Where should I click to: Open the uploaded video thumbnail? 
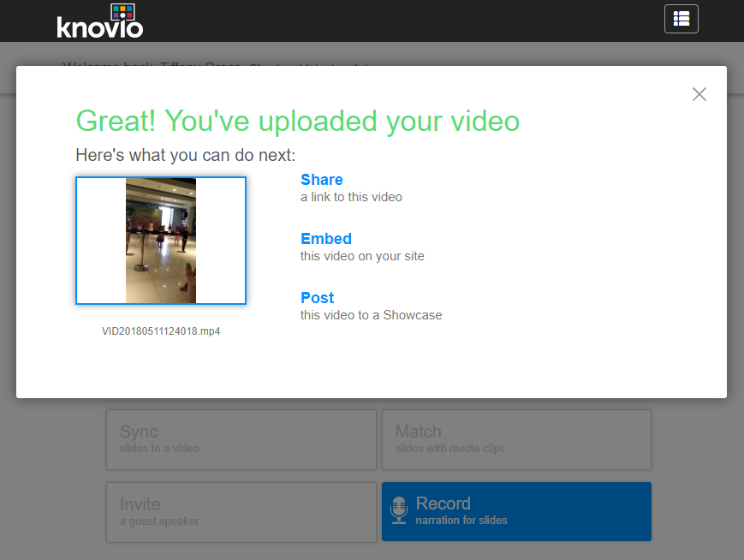point(161,241)
